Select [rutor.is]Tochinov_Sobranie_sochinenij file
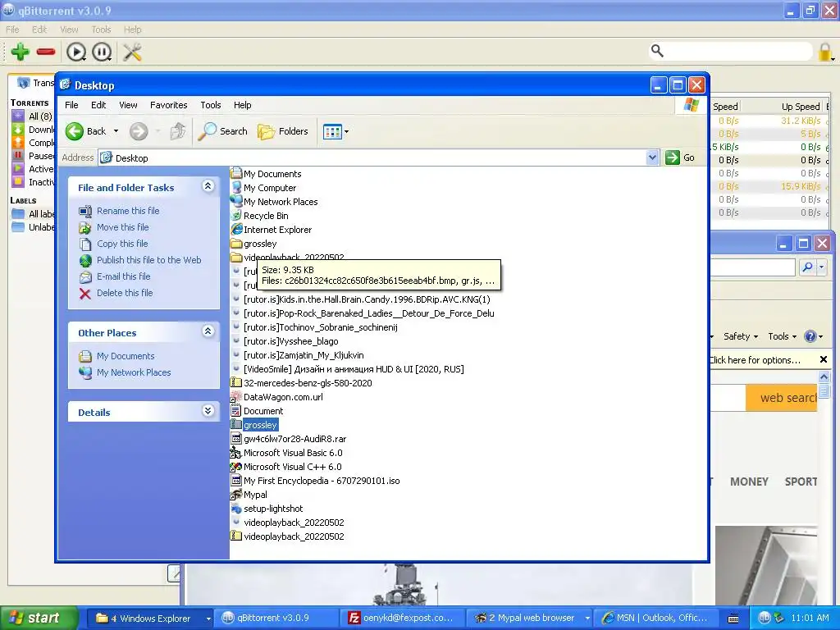This screenshot has height=630, width=840. 315,327
